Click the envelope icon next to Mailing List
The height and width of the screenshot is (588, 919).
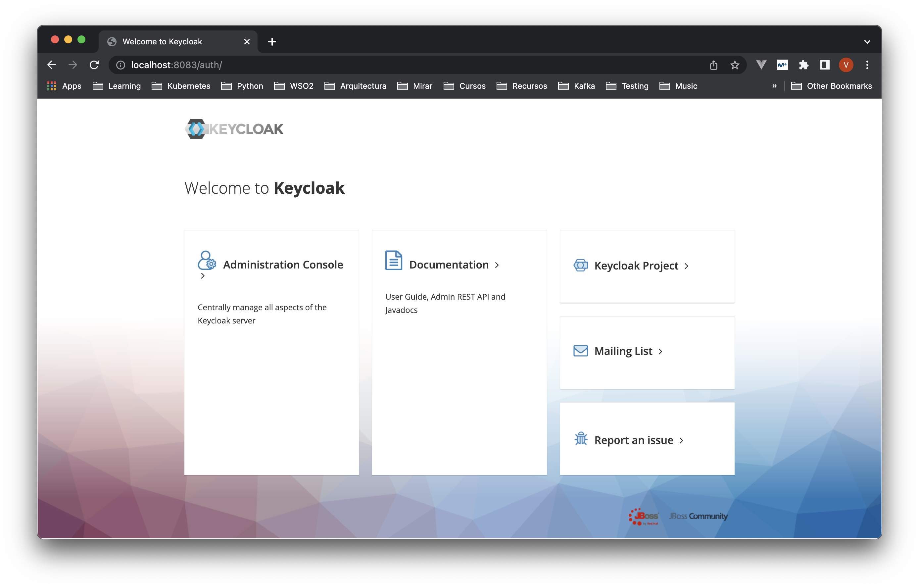pos(580,351)
